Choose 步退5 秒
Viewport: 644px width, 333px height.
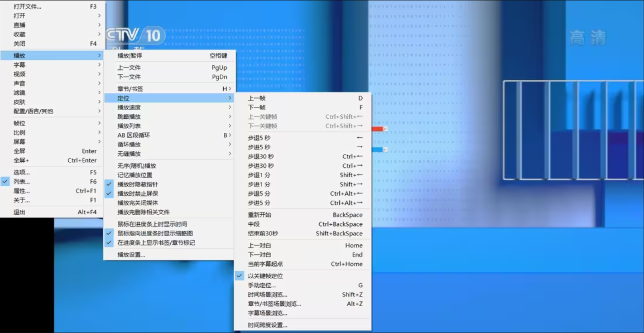pos(303,138)
